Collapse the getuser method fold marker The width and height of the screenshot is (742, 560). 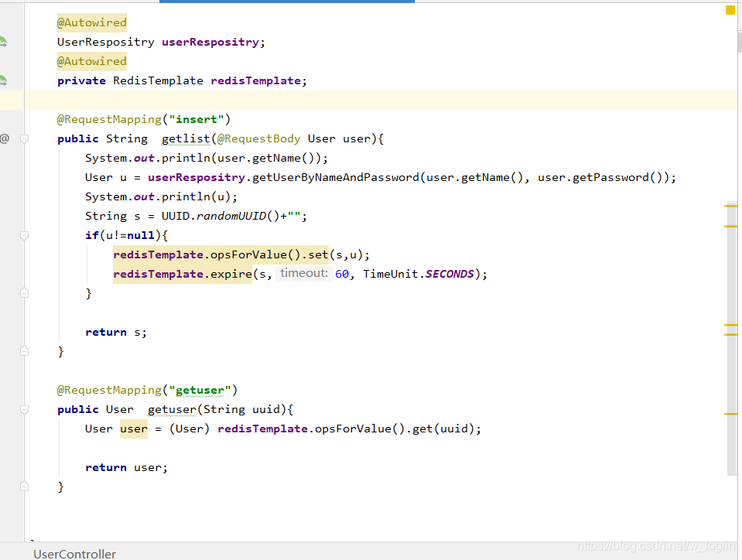tap(25, 409)
